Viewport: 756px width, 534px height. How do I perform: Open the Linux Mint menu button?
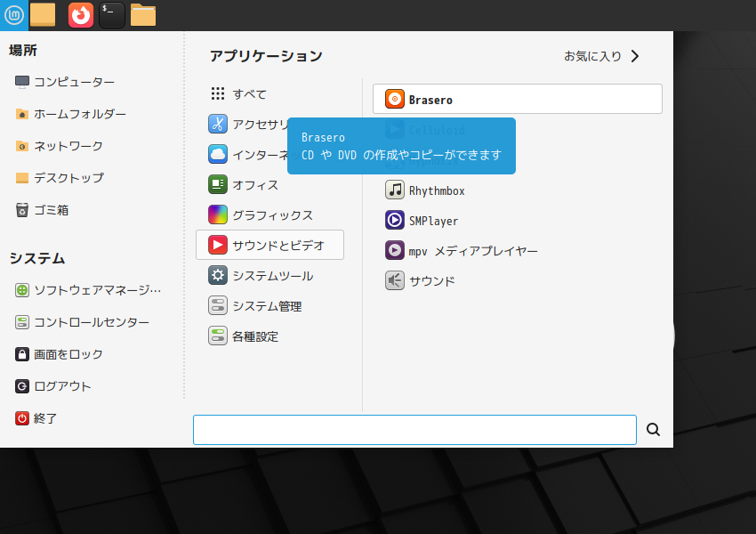(14, 15)
